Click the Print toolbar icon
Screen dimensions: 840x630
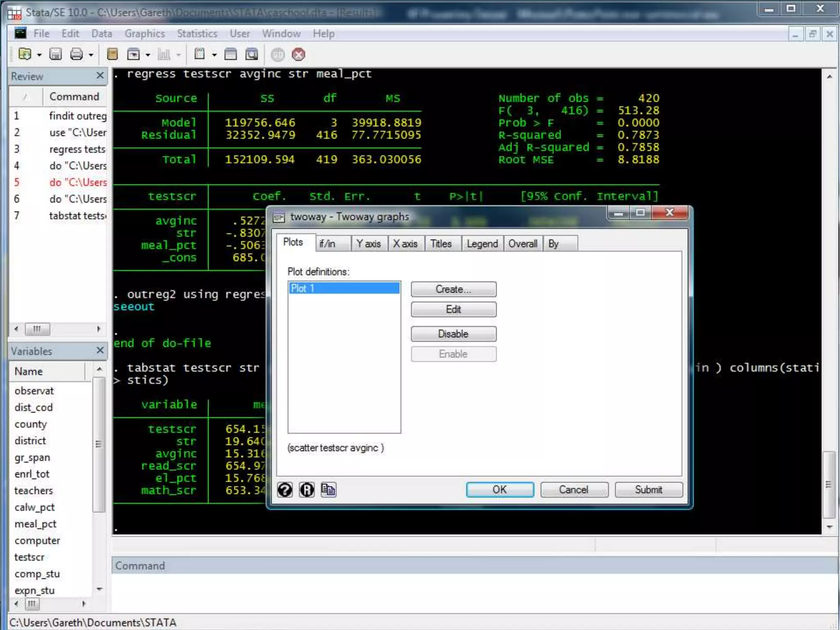tap(77, 54)
